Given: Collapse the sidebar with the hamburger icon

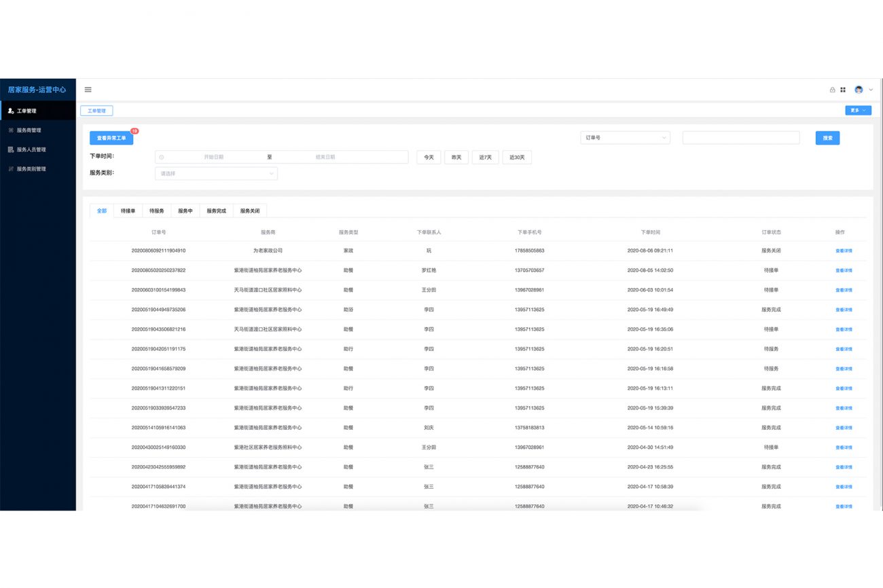Looking at the screenshot, I should pos(88,90).
